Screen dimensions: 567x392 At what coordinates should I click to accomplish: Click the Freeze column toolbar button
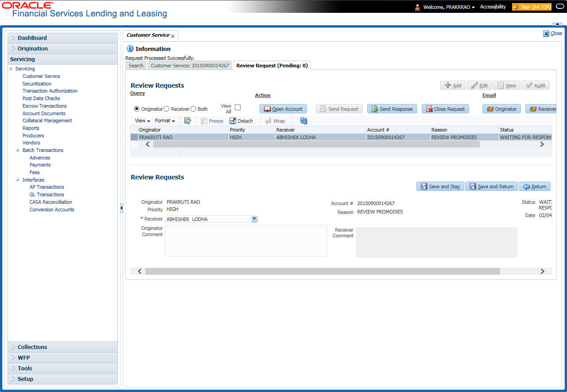[x=212, y=121]
